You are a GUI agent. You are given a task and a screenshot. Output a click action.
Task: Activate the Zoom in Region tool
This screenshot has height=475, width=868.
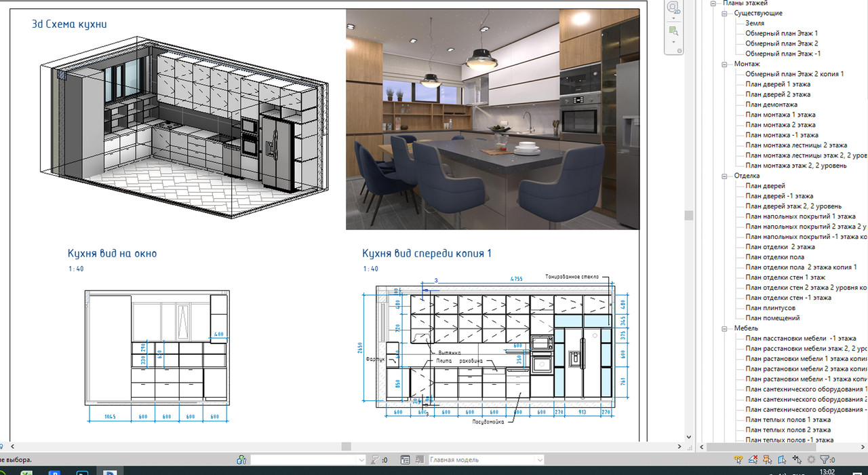(673, 31)
